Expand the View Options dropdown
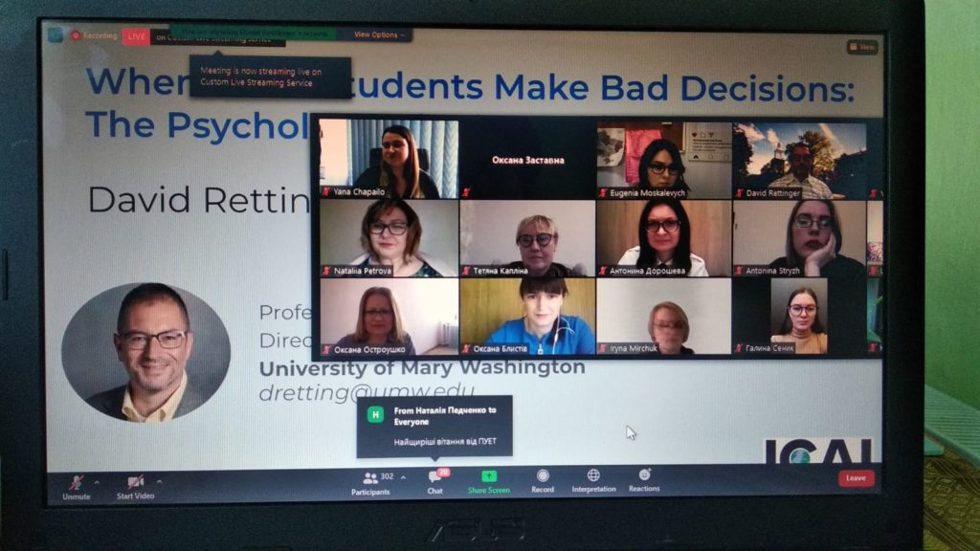The height and width of the screenshot is (551, 980). tap(379, 35)
